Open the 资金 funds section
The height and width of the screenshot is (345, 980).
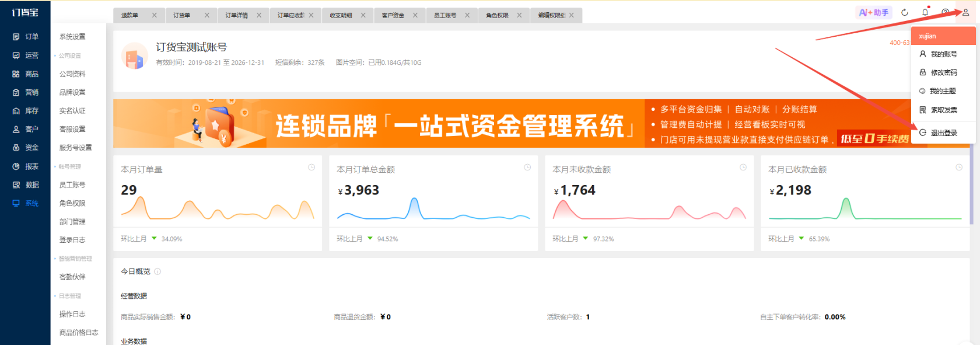tap(25, 148)
